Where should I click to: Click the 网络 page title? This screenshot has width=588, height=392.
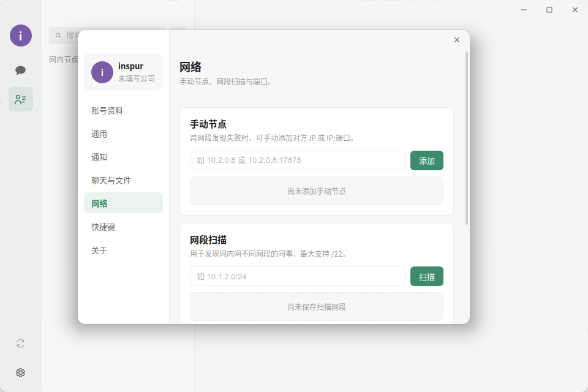[190, 67]
